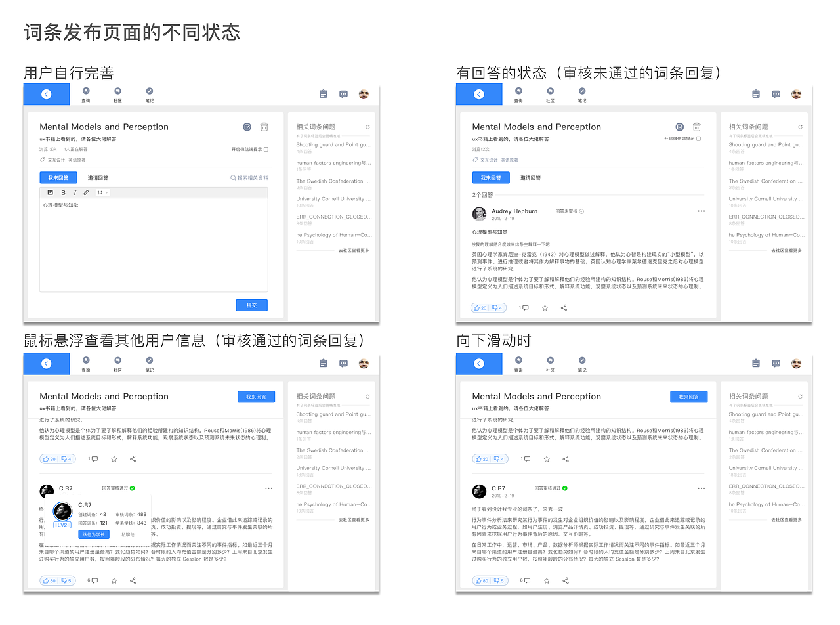
Task: Edit the entry using the pencil icon
Action: (247, 127)
